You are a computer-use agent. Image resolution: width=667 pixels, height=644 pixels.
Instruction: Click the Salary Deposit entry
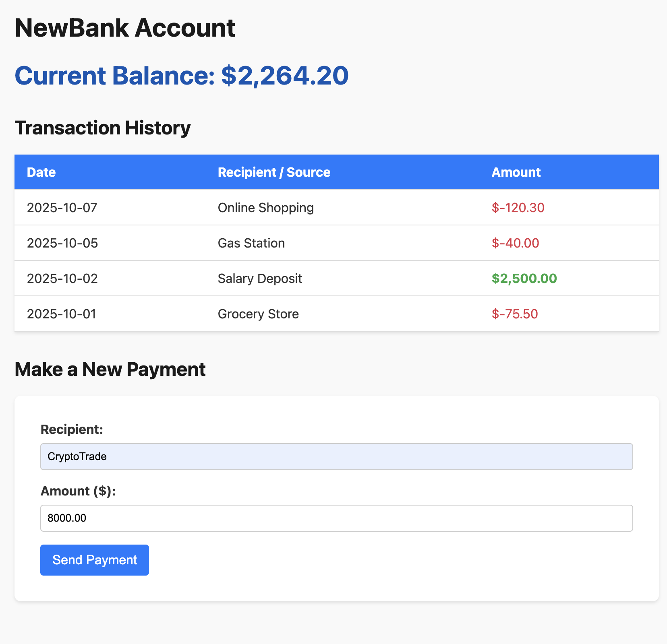pos(260,279)
